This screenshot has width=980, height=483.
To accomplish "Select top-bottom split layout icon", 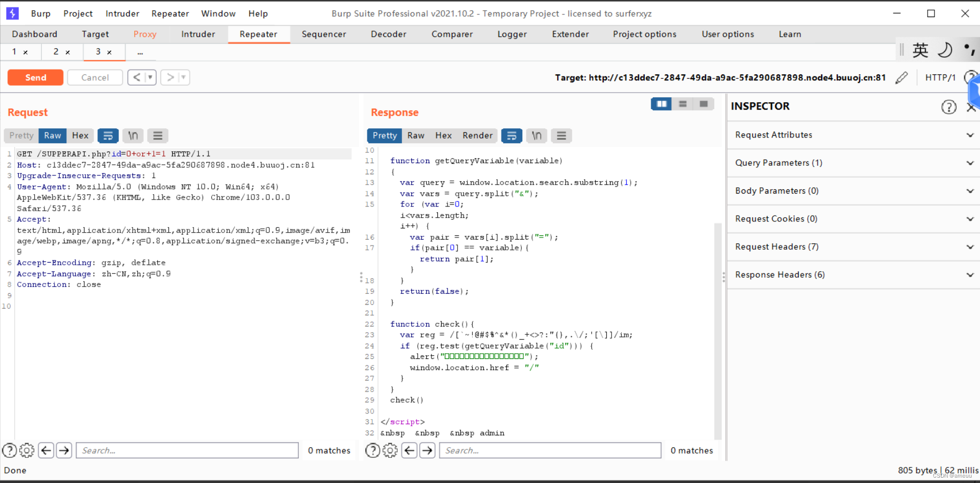I will [x=683, y=104].
